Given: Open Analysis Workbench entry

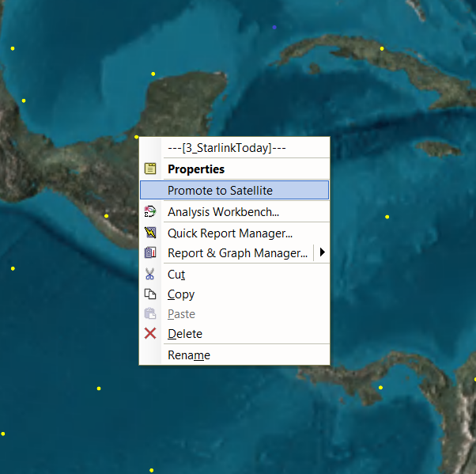Looking at the screenshot, I should [234, 212].
